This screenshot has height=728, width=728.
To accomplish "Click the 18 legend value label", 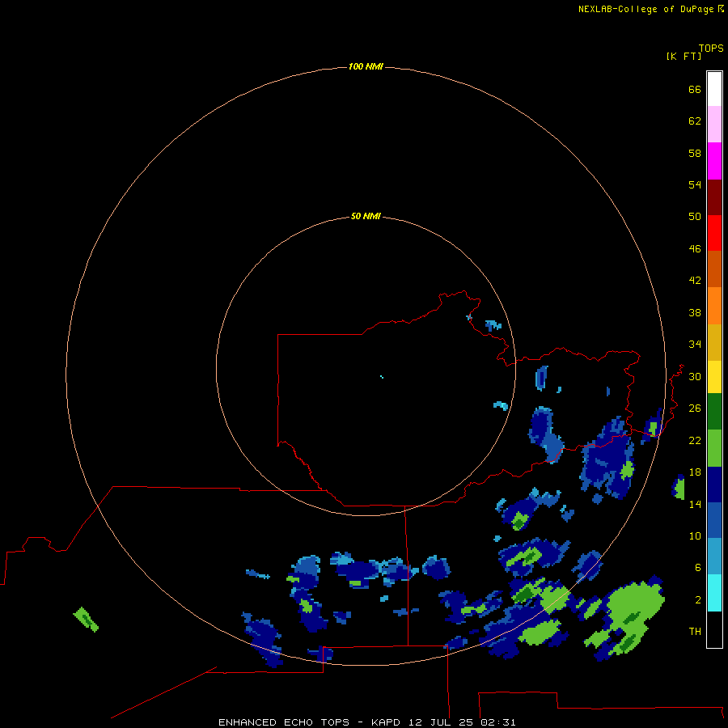I will click(695, 472).
